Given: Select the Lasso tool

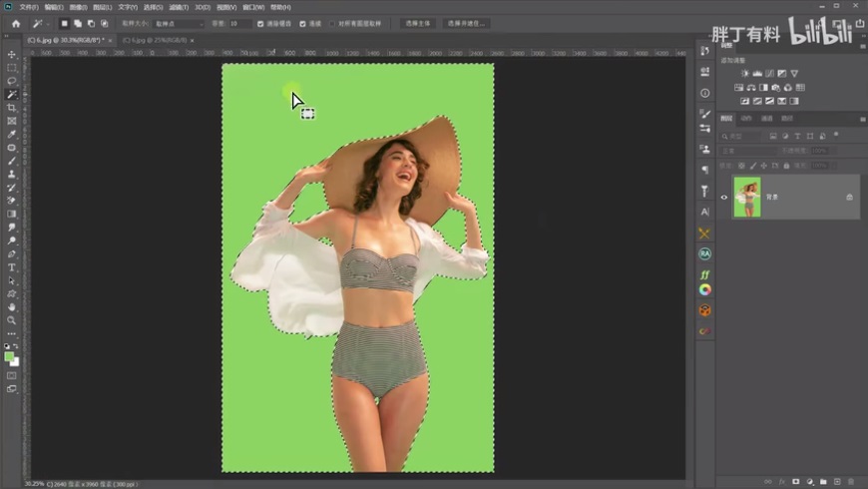Looking at the screenshot, I should [x=12, y=81].
